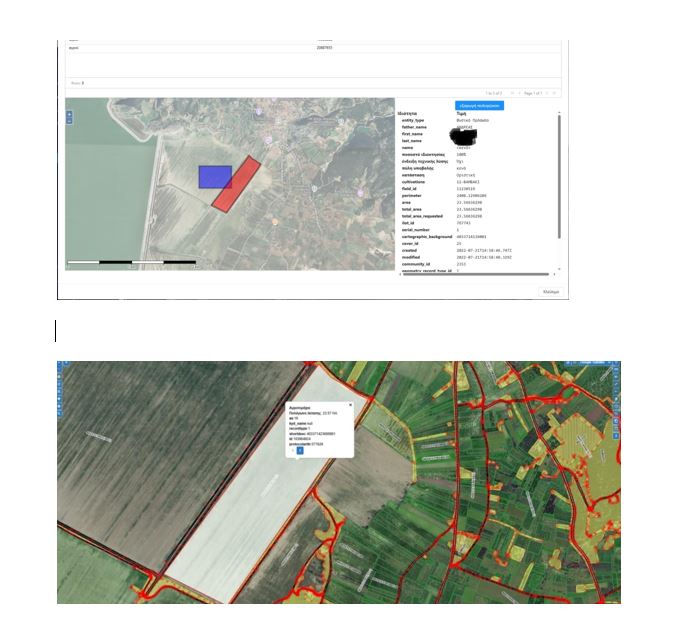The width and height of the screenshot is (679, 644).
Task: Click page 1 button in the info popup
Action: (x=300, y=450)
